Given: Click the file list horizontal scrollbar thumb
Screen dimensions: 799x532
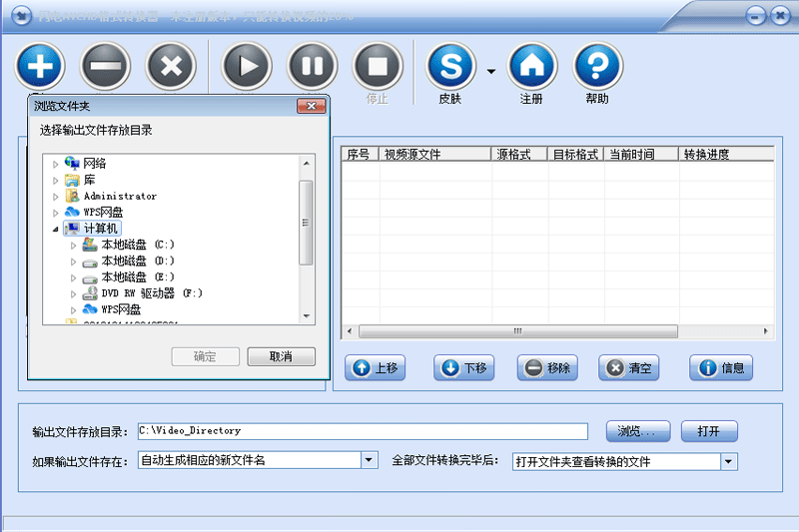Looking at the screenshot, I should (x=518, y=331).
